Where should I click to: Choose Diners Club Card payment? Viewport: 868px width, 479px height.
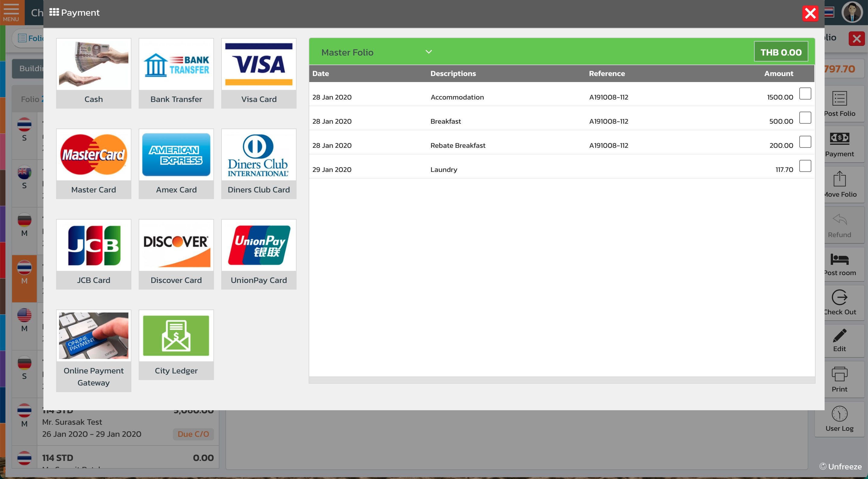pyautogui.click(x=259, y=163)
